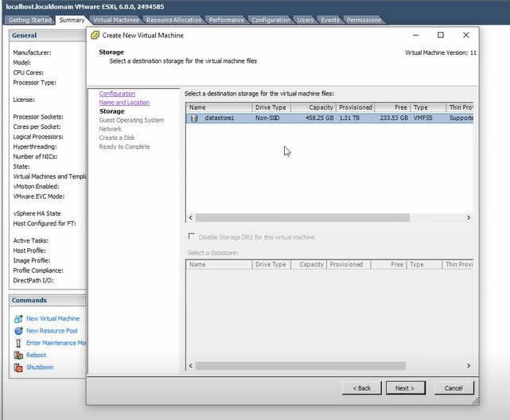Click the Shutdown command icon
The image size is (510, 420).
click(18, 367)
